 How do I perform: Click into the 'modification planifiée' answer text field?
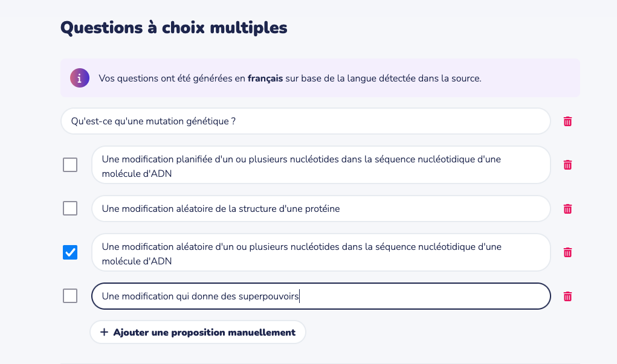click(320, 165)
